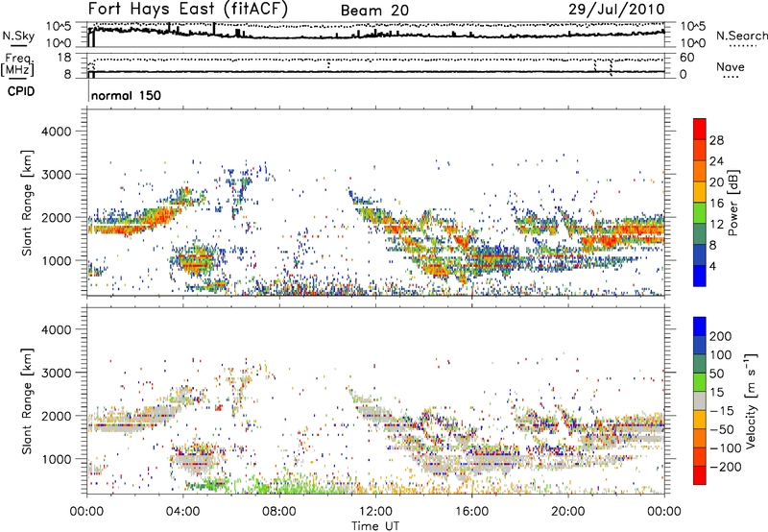Click the 'N.Search' legend label

741,36
